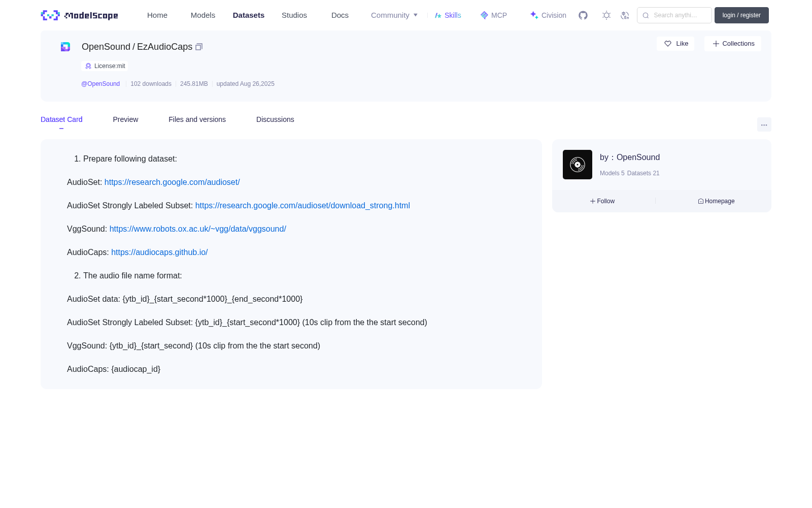The image size is (812, 508).
Task: Switch to the Preview tab
Action: (x=125, y=119)
